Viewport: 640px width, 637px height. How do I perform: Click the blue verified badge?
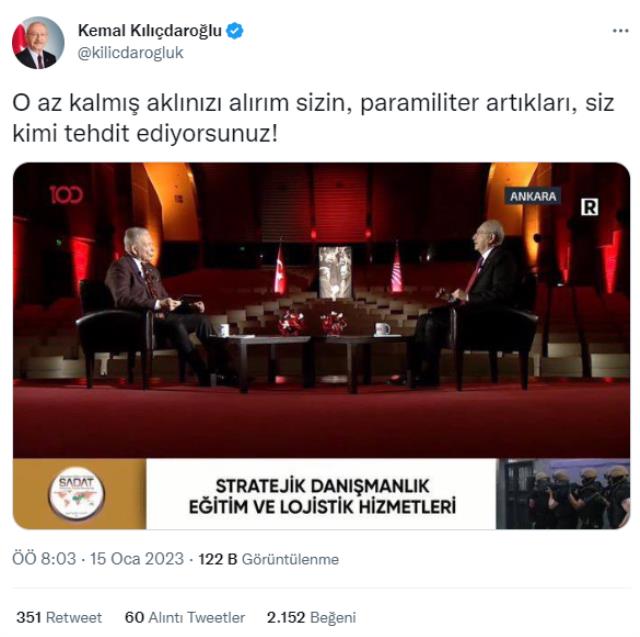pyautogui.click(x=235, y=31)
